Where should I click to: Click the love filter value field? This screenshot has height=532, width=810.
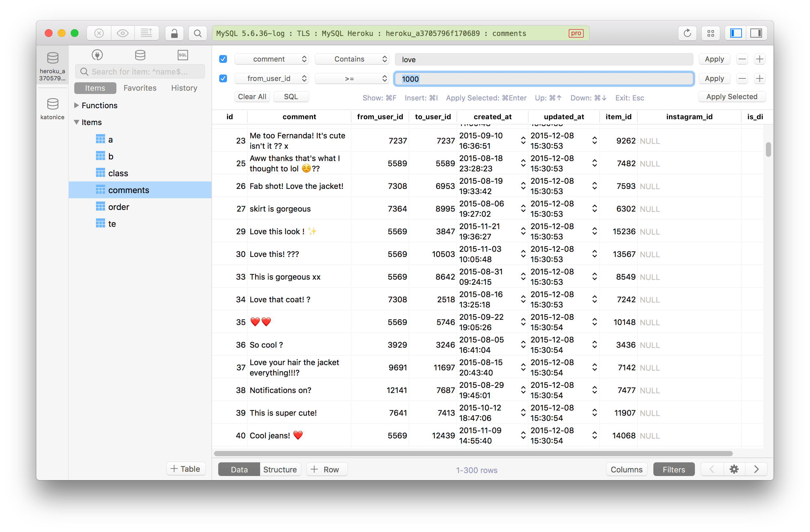[x=543, y=60]
